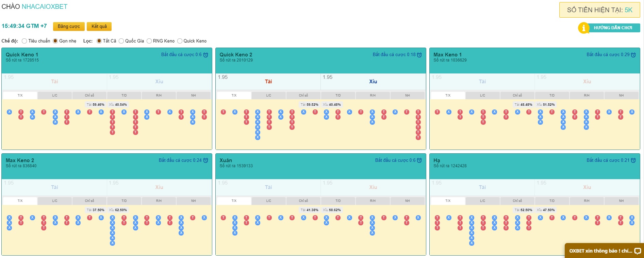Click the clock icon in Xuân panel

[419, 160]
